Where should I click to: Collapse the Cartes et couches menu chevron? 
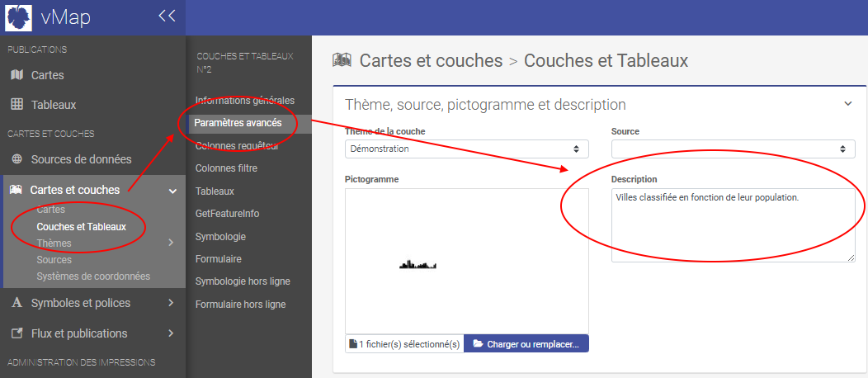pyautogui.click(x=172, y=191)
